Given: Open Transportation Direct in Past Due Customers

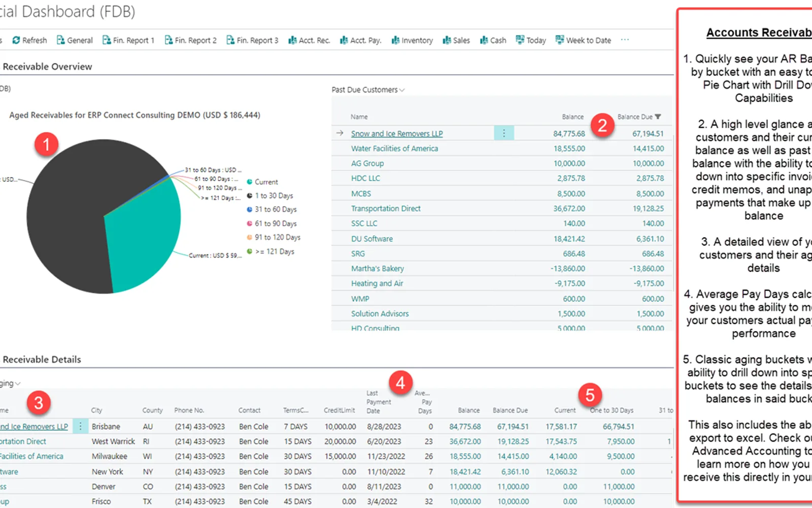Looking at the screenshot, I should [x=386, y=208].
